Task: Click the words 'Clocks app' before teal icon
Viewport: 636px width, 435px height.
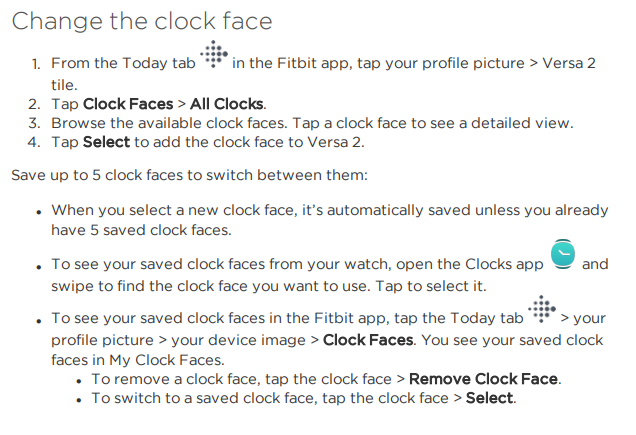Action: (504, 265)
